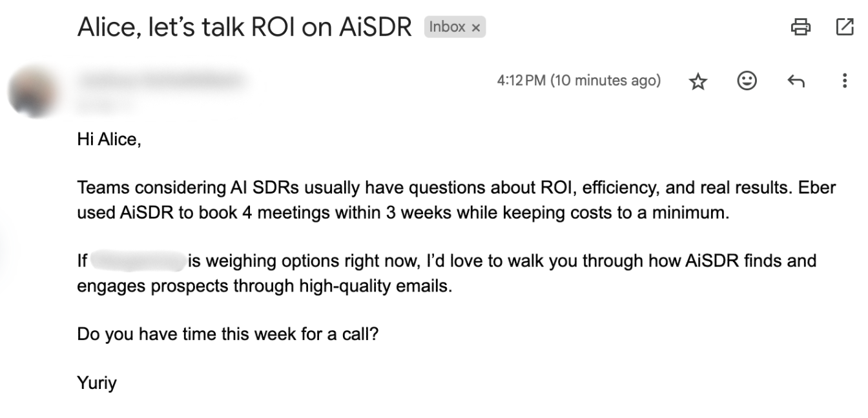Remove the Inbox label with its x
Screen dimensions: 868x418
coord(476,28)
